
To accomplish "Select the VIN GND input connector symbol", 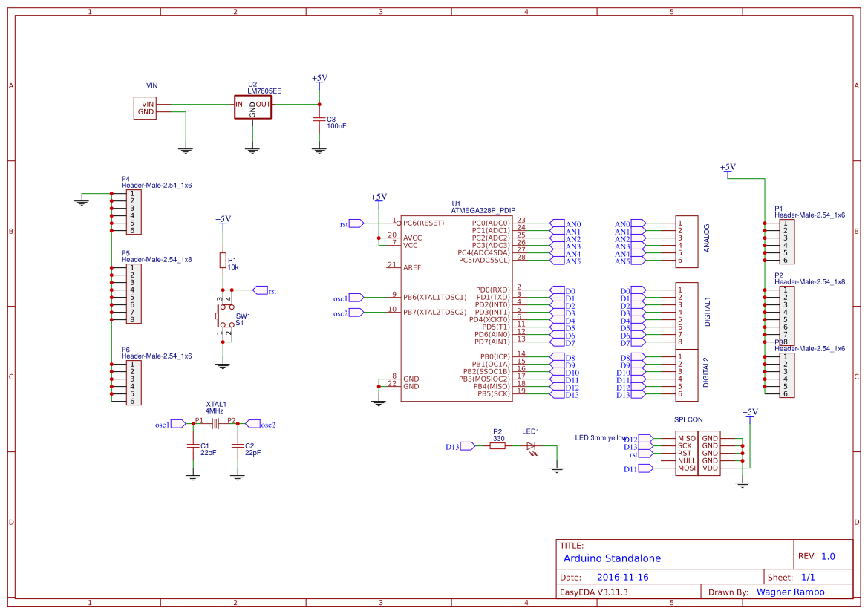I will pyautogui.click(x=146, y=109).
